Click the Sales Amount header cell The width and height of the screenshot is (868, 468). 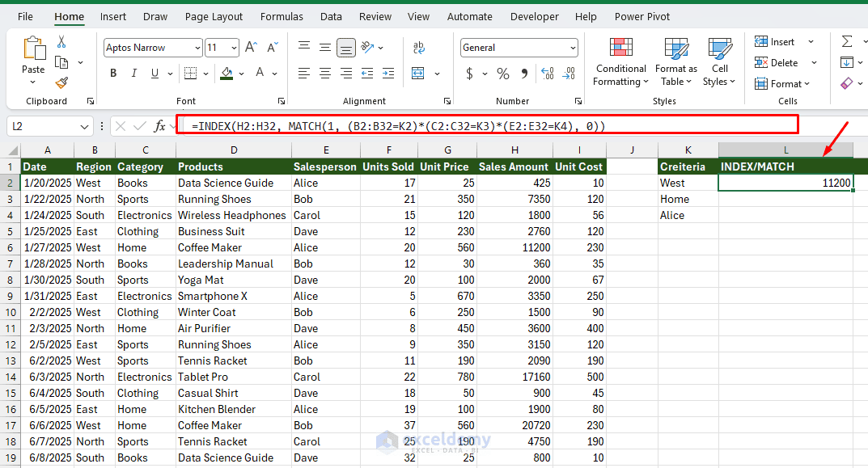[514, 167]
